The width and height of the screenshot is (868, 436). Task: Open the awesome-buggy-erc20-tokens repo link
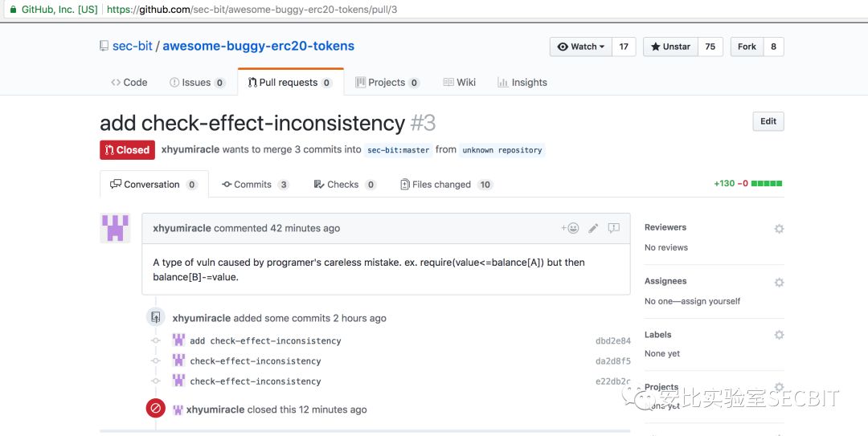click(258, 46)
